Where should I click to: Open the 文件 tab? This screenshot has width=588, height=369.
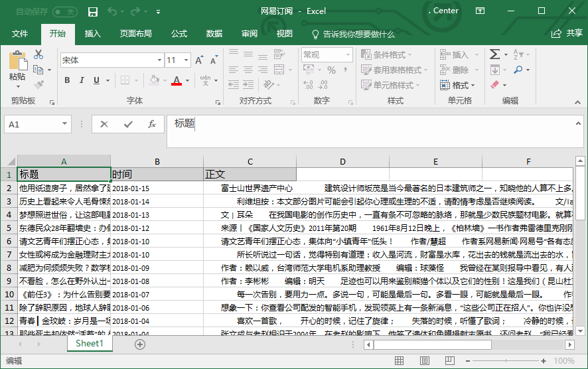pyautogui.click(x=19, y=34)
